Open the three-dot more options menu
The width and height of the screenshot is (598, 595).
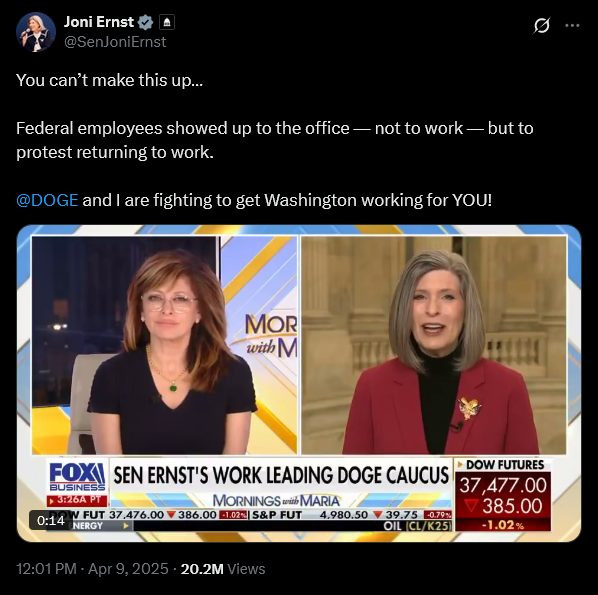point(572,26)
